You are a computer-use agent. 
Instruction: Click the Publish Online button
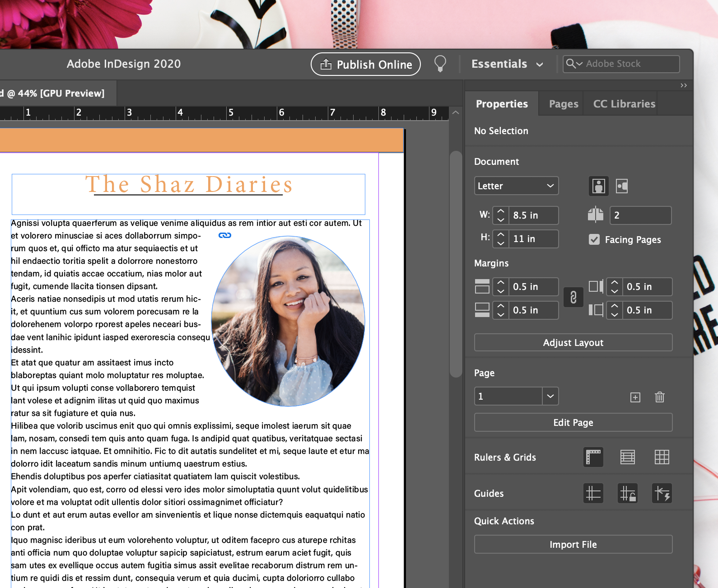tap(366, 64)
